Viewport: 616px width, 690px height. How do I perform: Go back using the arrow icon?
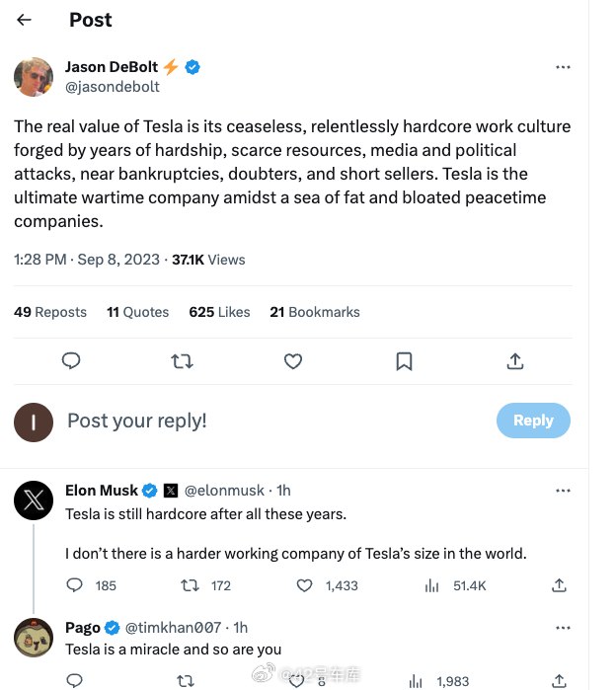coord(24,20)
